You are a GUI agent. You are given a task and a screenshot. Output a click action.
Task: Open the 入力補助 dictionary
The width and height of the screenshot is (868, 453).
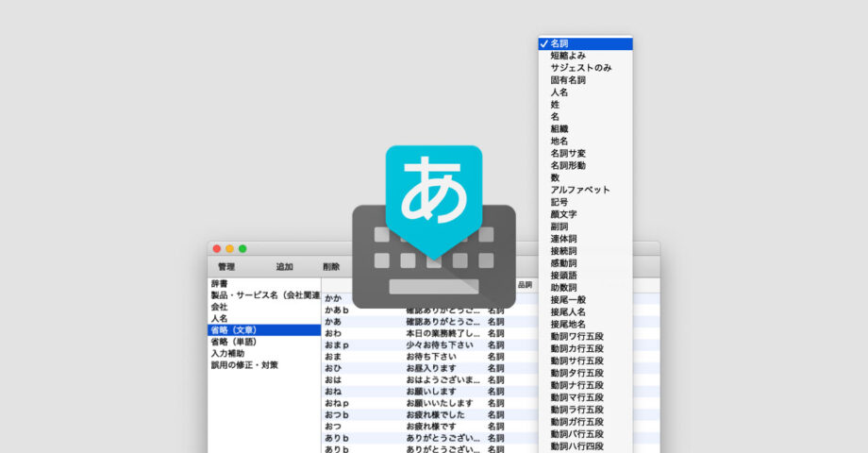pos(230,354)
